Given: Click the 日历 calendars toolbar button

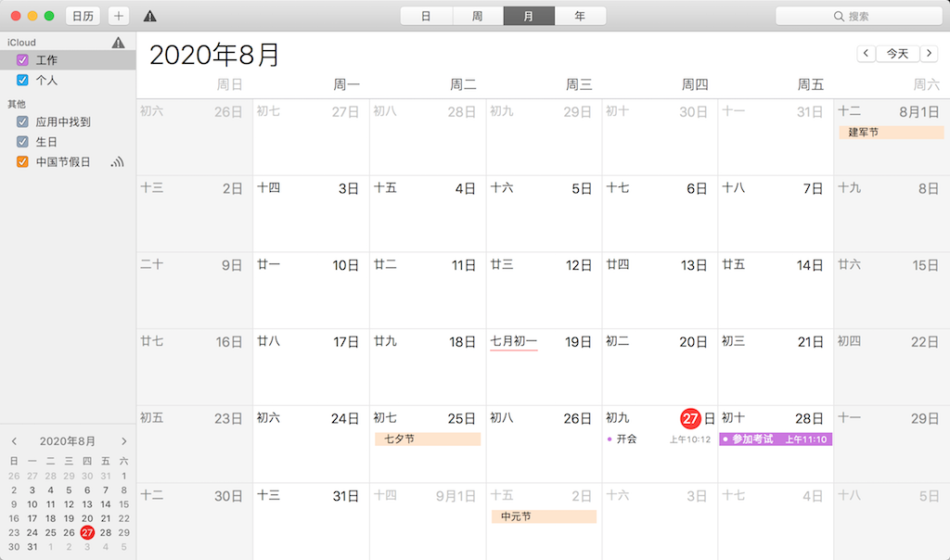Looking at the screenshot, I should coord(83,16).
